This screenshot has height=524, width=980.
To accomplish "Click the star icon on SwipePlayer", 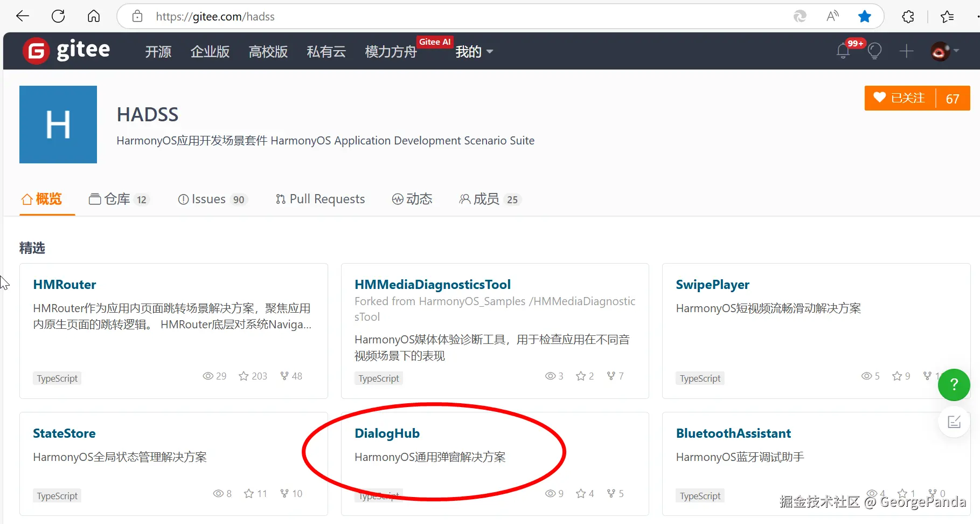I will point(897,376).
